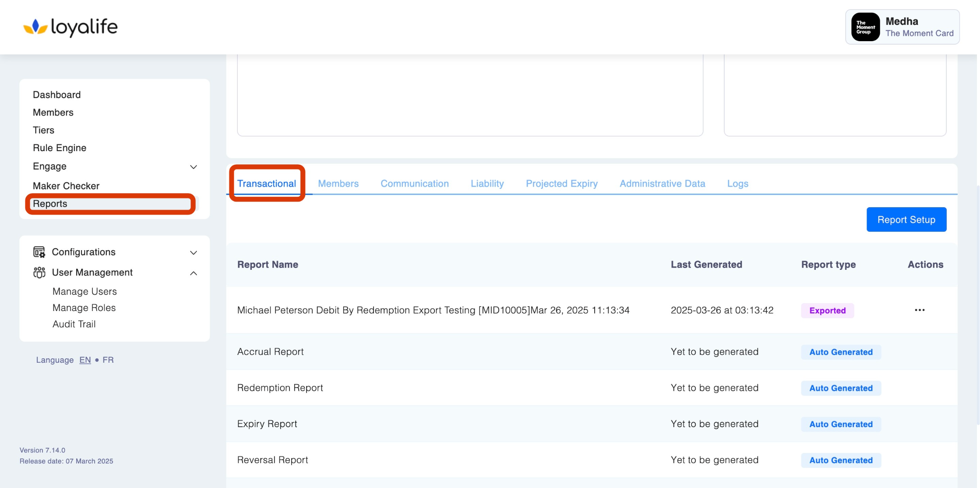Collapse the User Management section chevron

coord(193,273)
